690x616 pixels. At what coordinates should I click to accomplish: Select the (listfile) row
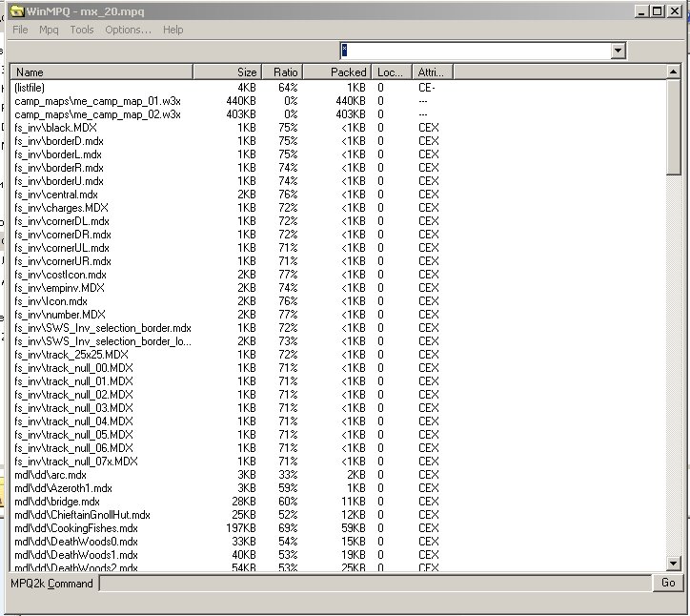coord(30,88)
